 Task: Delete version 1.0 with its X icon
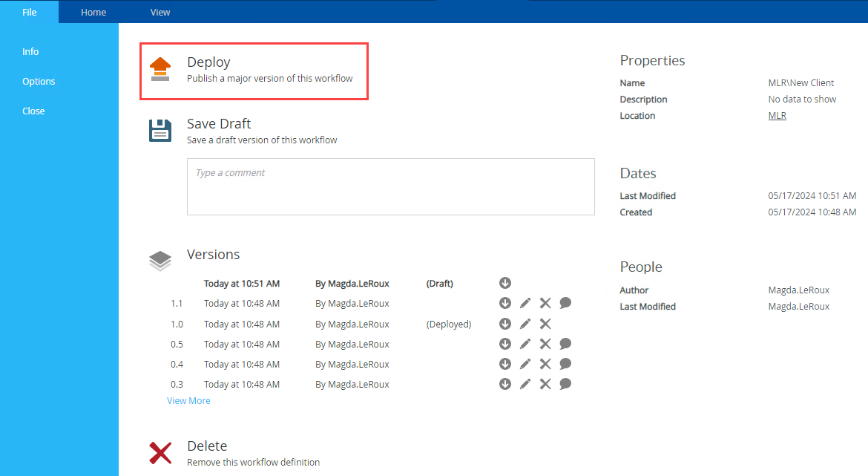tap(545, 324)
